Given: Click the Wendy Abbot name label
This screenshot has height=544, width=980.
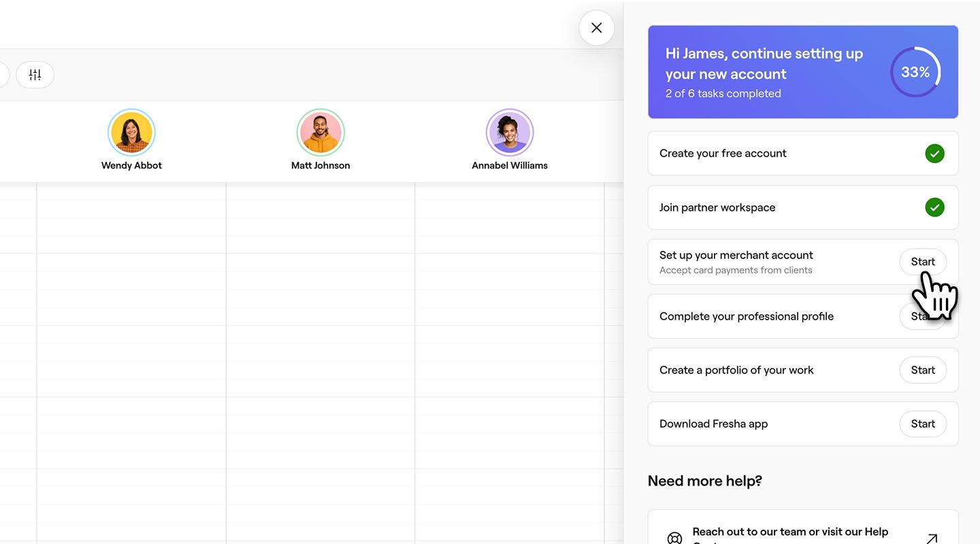Looking at the screenshot, I should 131,165.
